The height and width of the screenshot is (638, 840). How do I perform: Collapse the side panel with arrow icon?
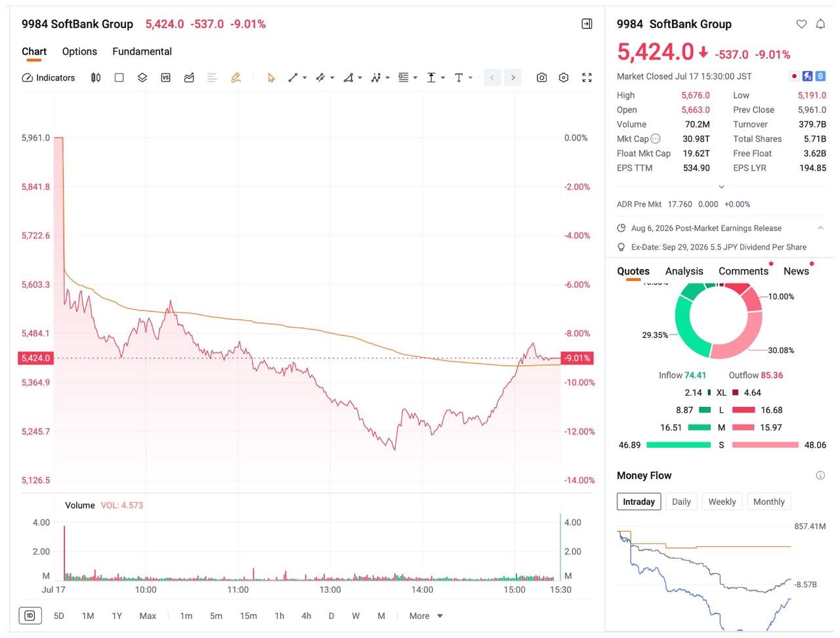587,24
